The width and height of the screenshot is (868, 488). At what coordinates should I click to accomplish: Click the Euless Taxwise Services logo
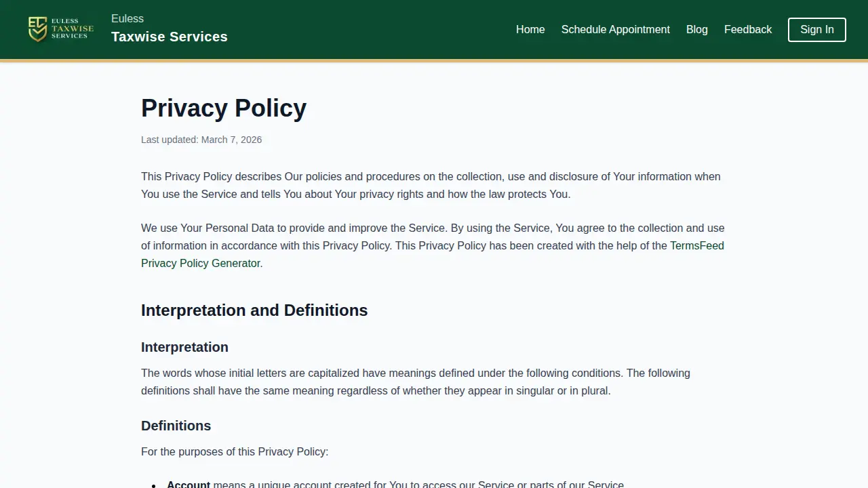tap(61, 29)
